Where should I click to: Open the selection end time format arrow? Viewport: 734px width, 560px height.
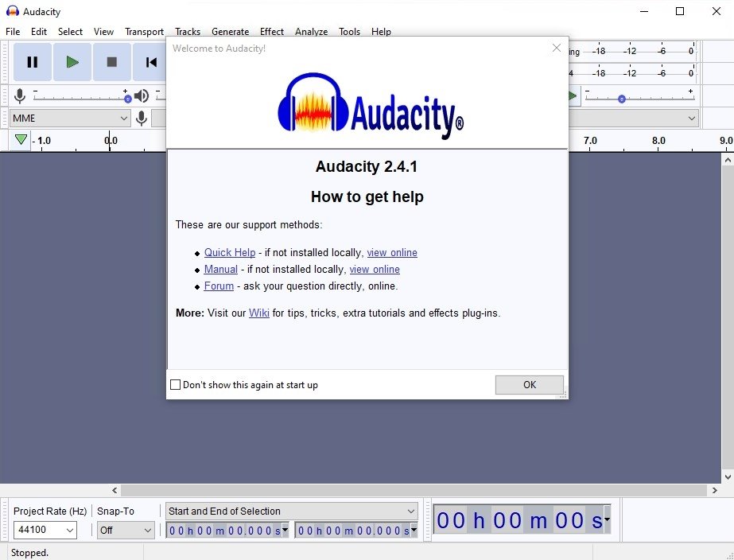414,530
